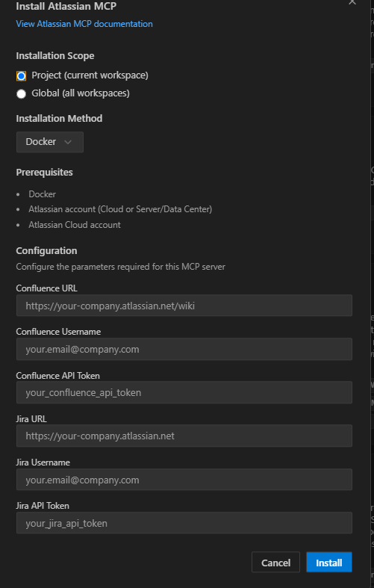Click into the Jira API Token text box
Screen dimensions: 374x588
click(184, 523)
